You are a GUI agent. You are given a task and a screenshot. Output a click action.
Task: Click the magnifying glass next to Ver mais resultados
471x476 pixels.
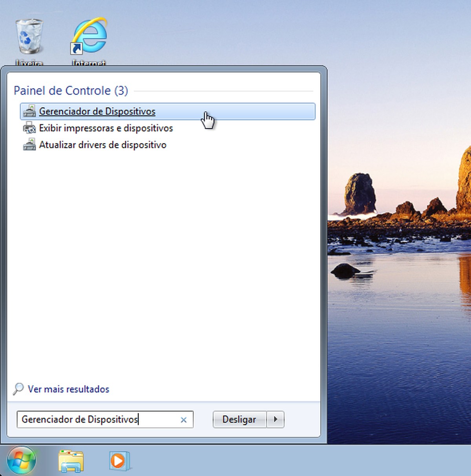[x=18, y=389]
